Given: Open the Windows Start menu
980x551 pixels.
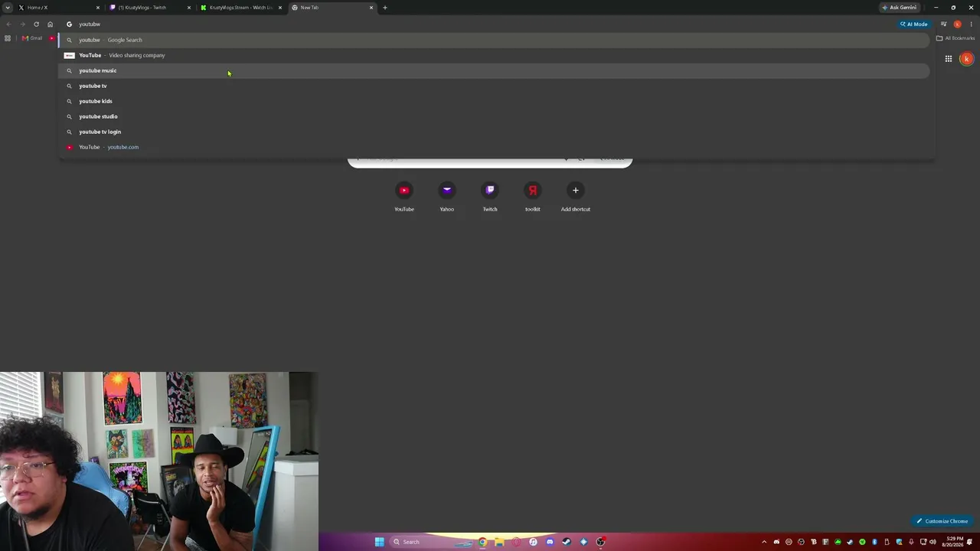Looking at the screenshot, I should pos(379,542).
